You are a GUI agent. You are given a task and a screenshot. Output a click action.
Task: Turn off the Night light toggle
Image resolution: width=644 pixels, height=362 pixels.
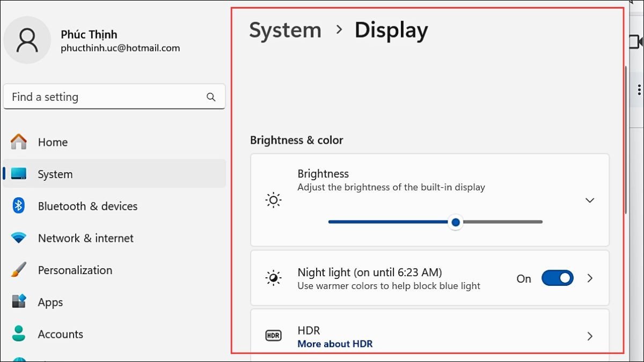557,278
